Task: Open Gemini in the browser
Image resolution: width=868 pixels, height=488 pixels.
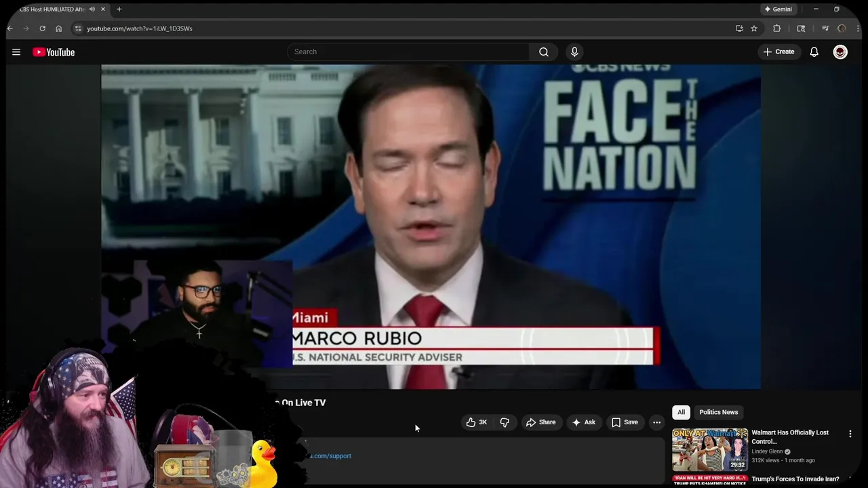Action: [x=778, y=9]
